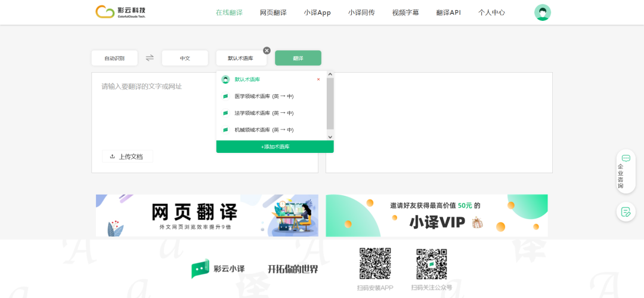This screenshot has height=298, width=644.
Task: Click the glossary list scrollbar thumb
Action: tap(330, 103)
